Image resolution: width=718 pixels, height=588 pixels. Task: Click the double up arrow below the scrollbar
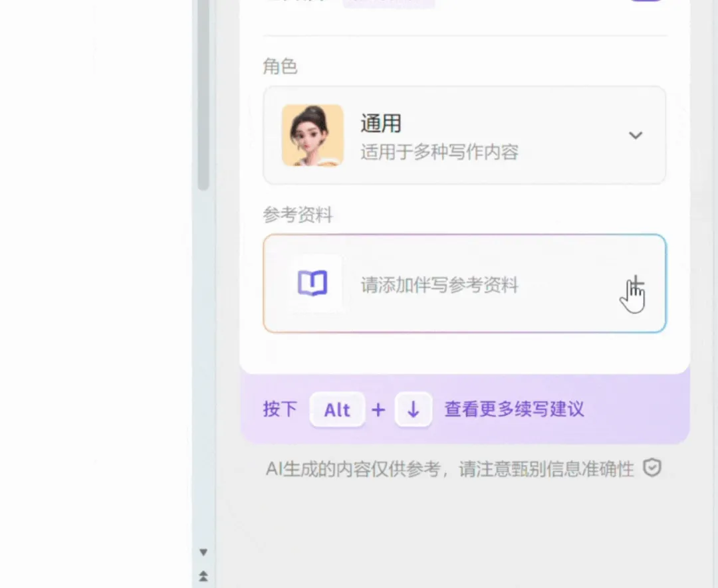[x=203, y=575]
